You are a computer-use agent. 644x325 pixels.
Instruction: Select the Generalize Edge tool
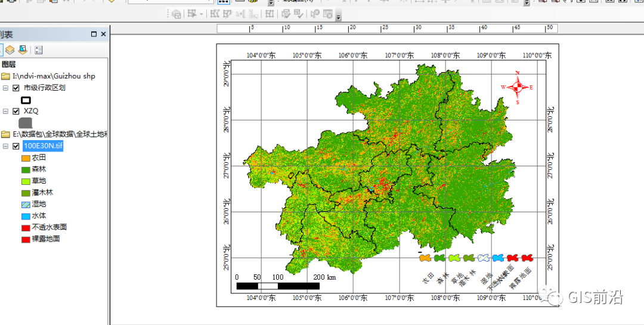click(x=253, y=14)
